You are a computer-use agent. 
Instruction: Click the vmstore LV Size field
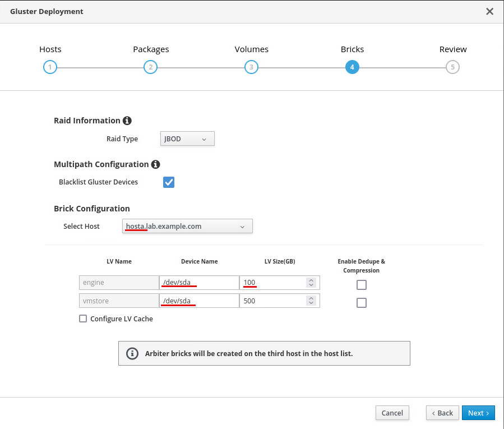(280, 301)
